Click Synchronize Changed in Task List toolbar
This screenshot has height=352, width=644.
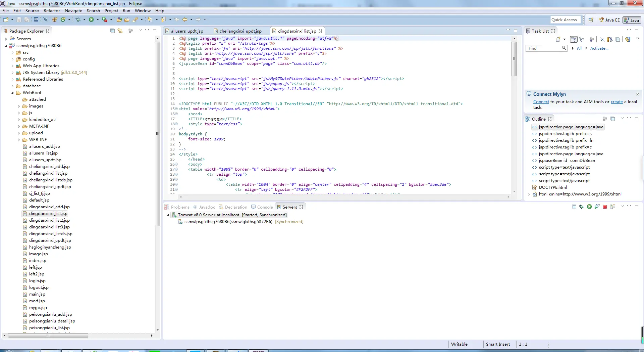tap(628, 39)
